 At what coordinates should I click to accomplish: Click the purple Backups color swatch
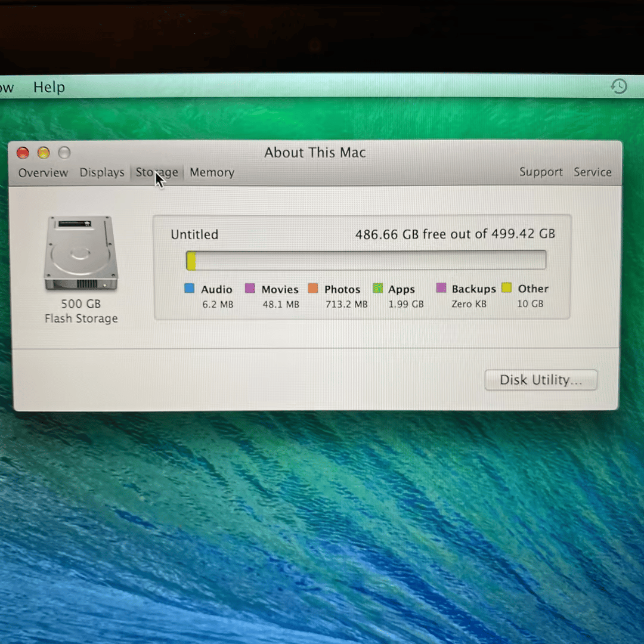coord(441,287)
